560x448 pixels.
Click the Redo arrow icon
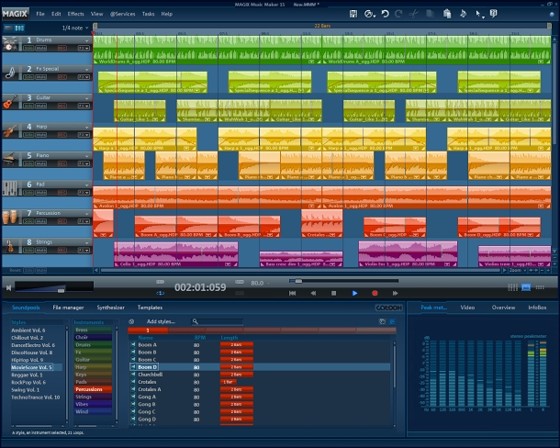click(399, 14)
